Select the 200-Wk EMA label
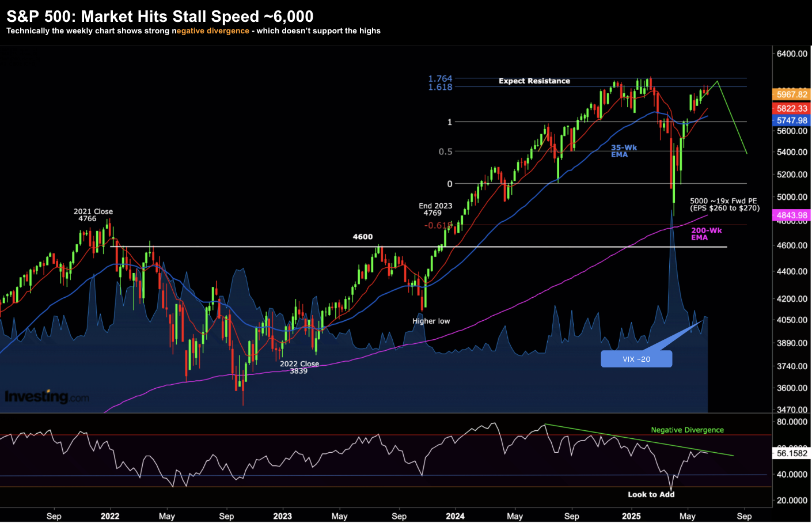This screenshot has height=523, width=812. [x=706, y=234]
